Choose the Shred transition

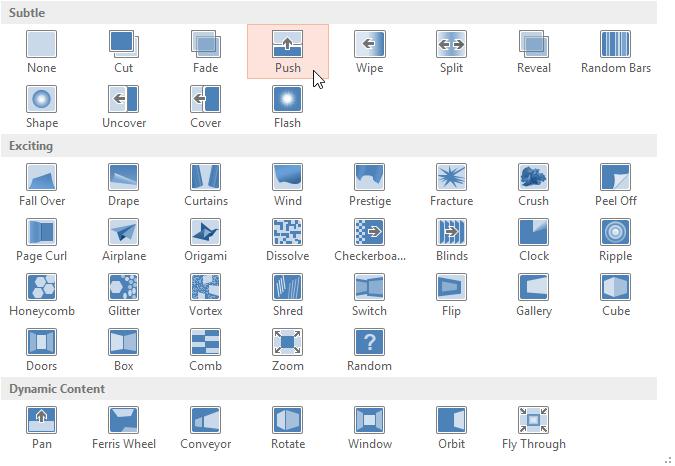point(288,295)
